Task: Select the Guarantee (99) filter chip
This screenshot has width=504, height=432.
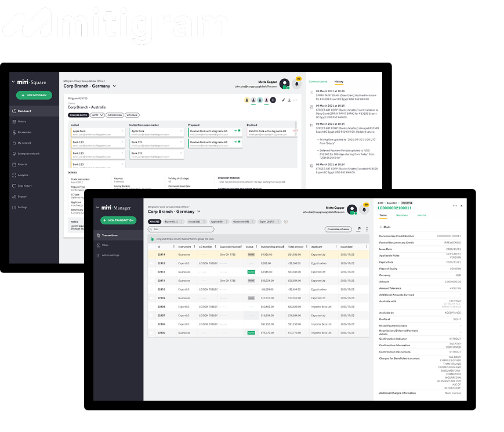Action: point(244,222)
